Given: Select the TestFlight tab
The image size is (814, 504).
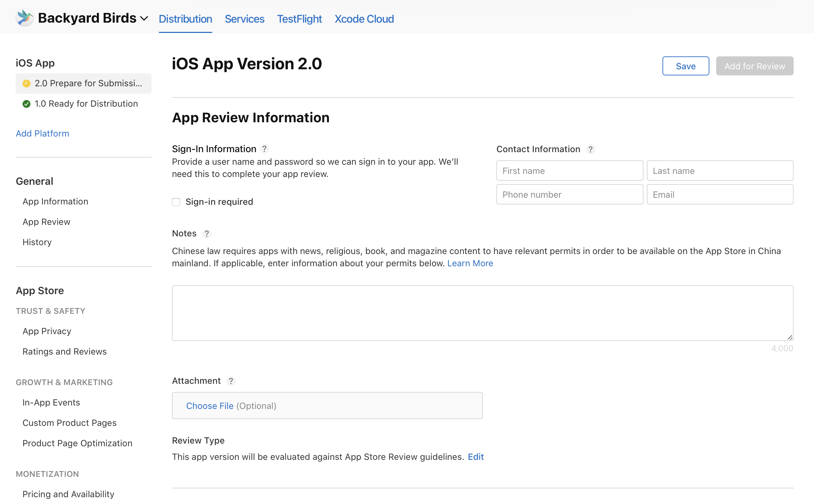Looking at the screenshot, I should coord(299,18).
